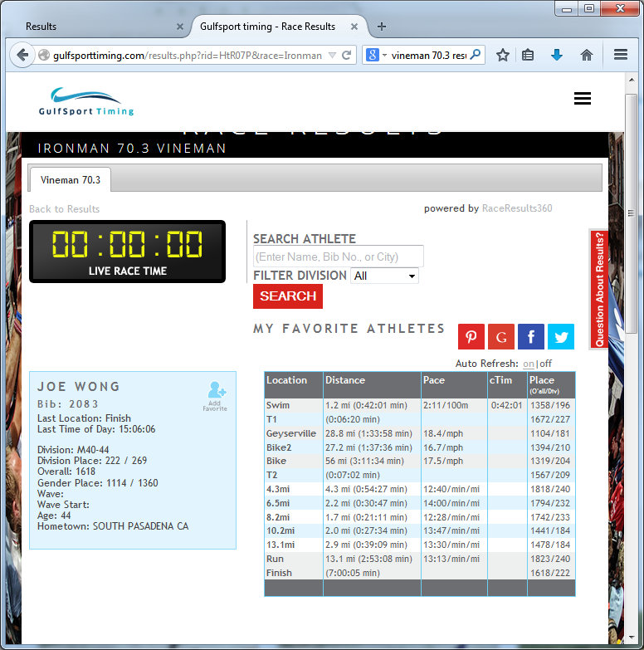
Task: Click the Twitter share icon
Action: pyautogui.click(x=561, y=336)
